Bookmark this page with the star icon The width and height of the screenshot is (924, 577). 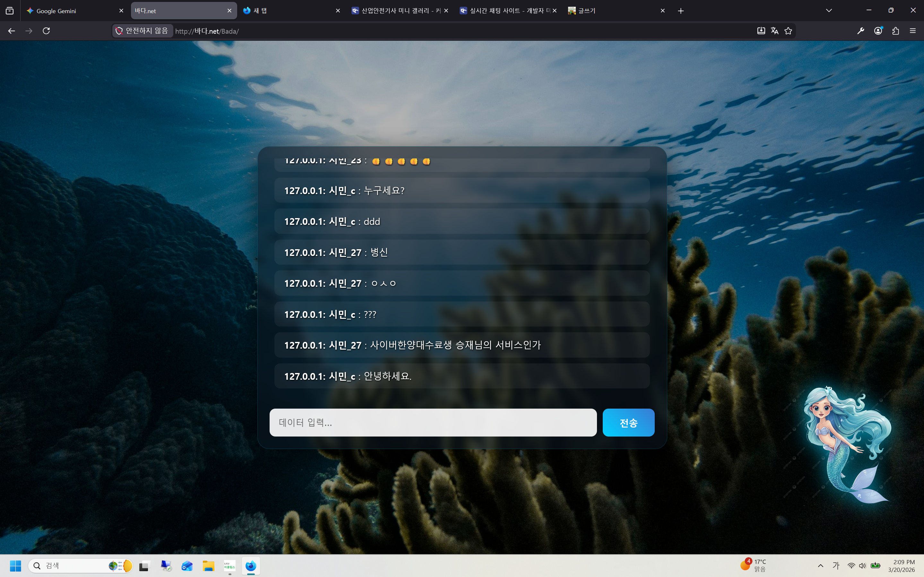(788, 31)
